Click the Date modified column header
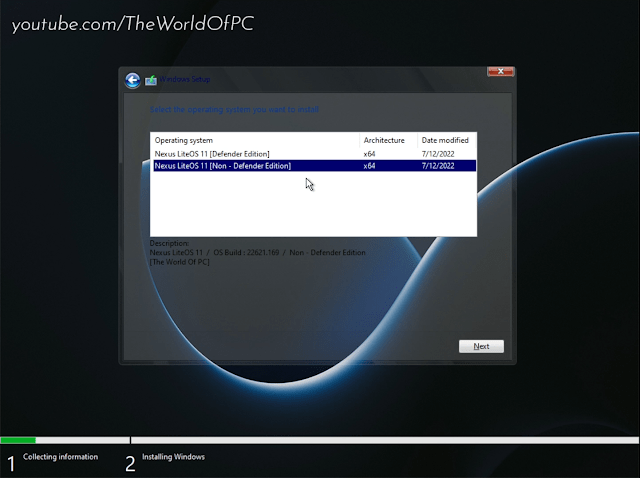This screenshot has height=478, width=640. pyautogui.click(x=447, y=140)
